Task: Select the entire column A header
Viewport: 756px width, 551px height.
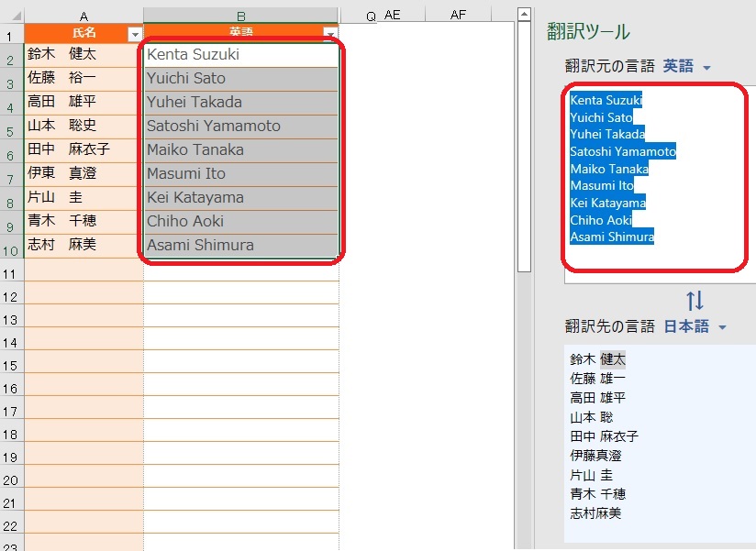Action: click(83, 15)
